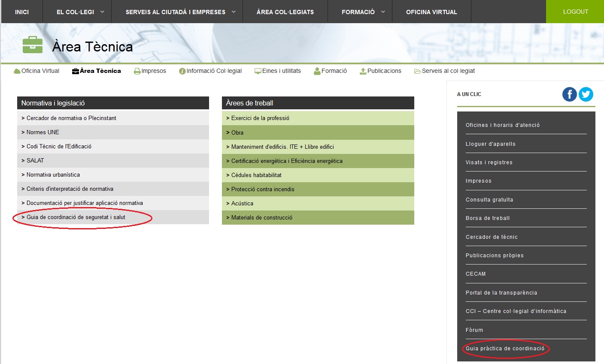The width and height of the screenshot is (604, 364).
Task: Click the Normativa i legislació panel header
Action: coord(113,103)
